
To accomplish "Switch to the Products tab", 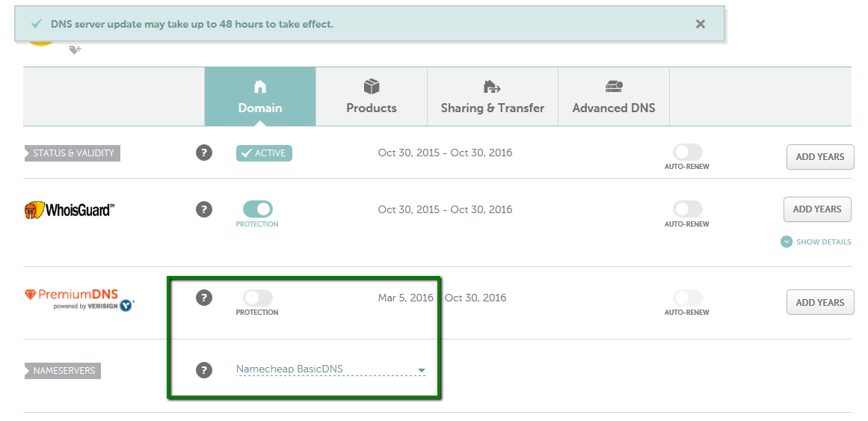I will pyautogui.click(x=372, y=96).
